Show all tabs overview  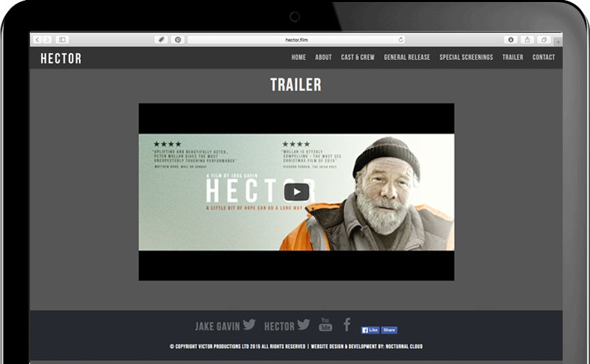[x=544, y=40]
